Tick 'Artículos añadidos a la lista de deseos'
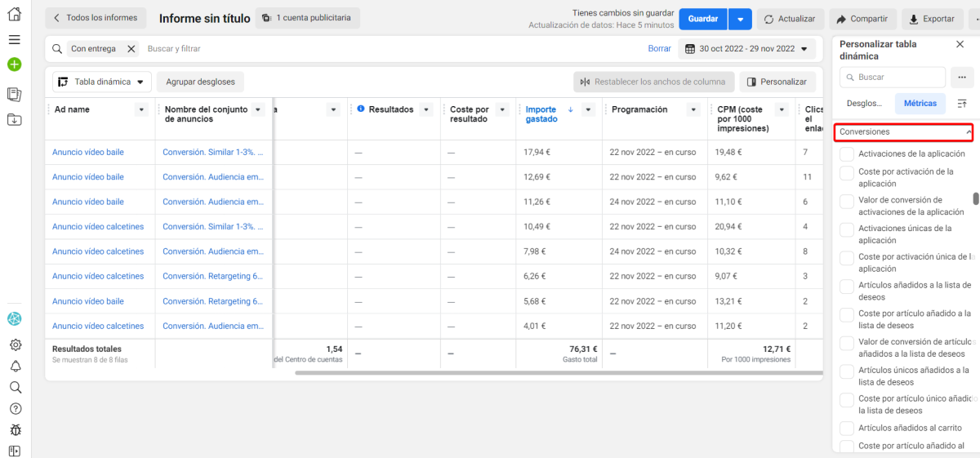The height and width of the screenshot is (458, 980). 847,287
